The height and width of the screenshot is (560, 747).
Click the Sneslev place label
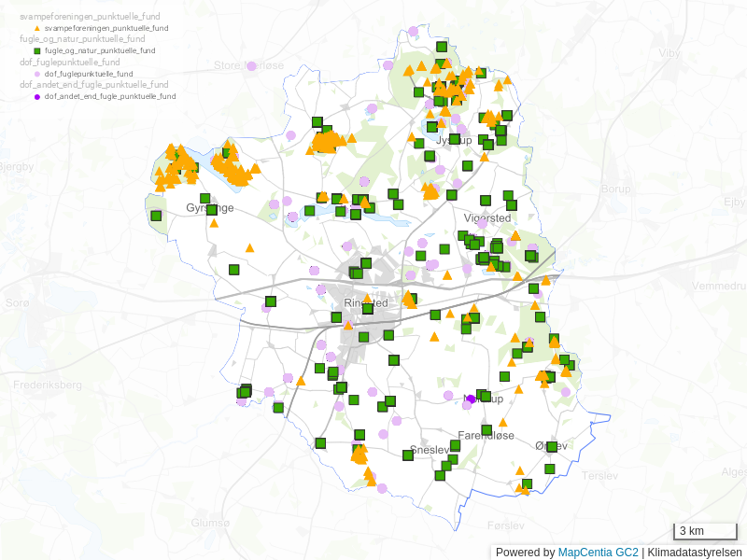click(430, 450)
